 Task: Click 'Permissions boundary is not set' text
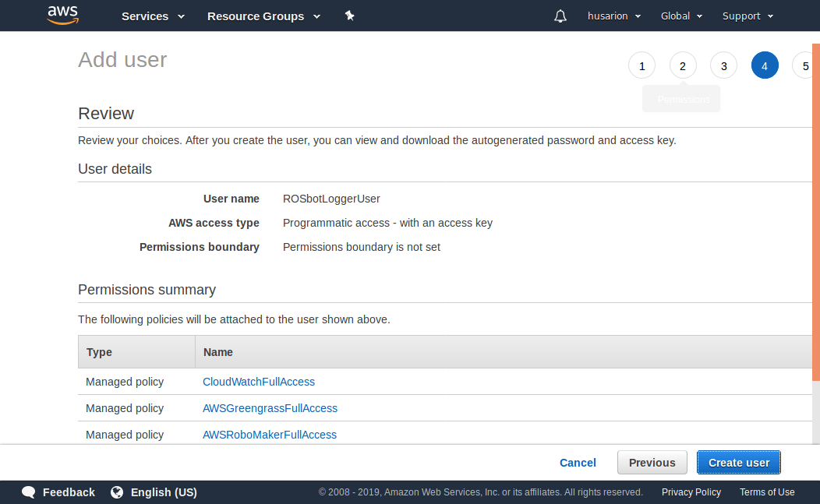coord(362,247)
